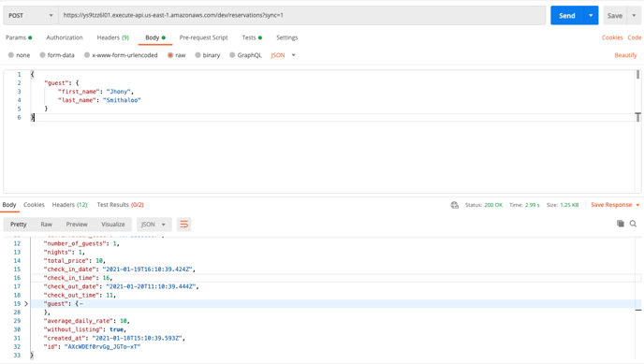Click the "total_price" line in the response
This screenshot has height=364, width=644.
click(x=74, y=260)
